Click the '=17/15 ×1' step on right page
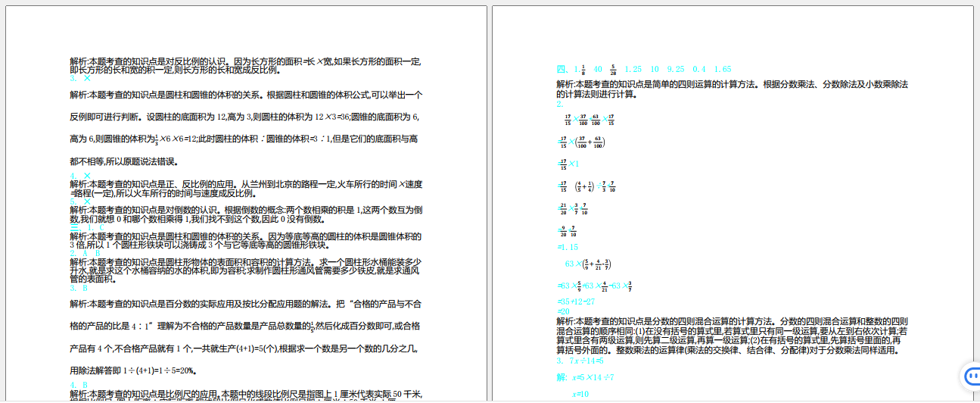The height and width of the screenshot is (403, 980). [568, 164]
